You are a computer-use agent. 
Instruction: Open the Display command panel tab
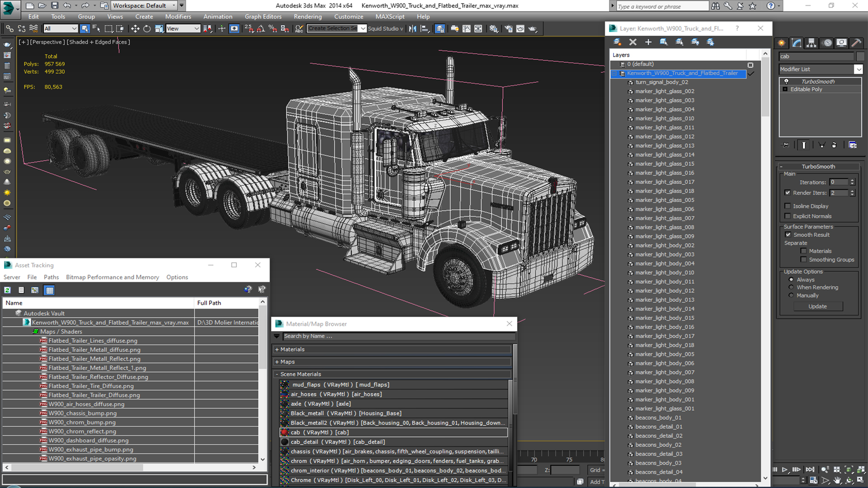[841, 43]
